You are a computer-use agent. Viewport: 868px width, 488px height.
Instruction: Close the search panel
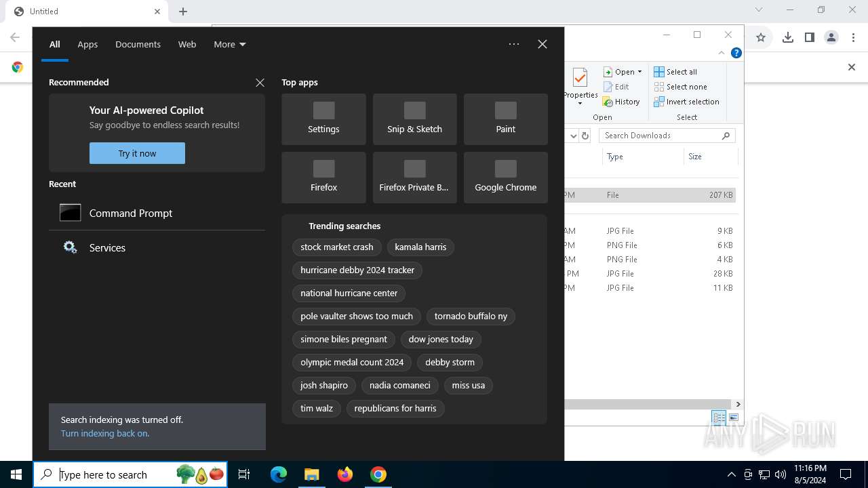coord(542,44)
